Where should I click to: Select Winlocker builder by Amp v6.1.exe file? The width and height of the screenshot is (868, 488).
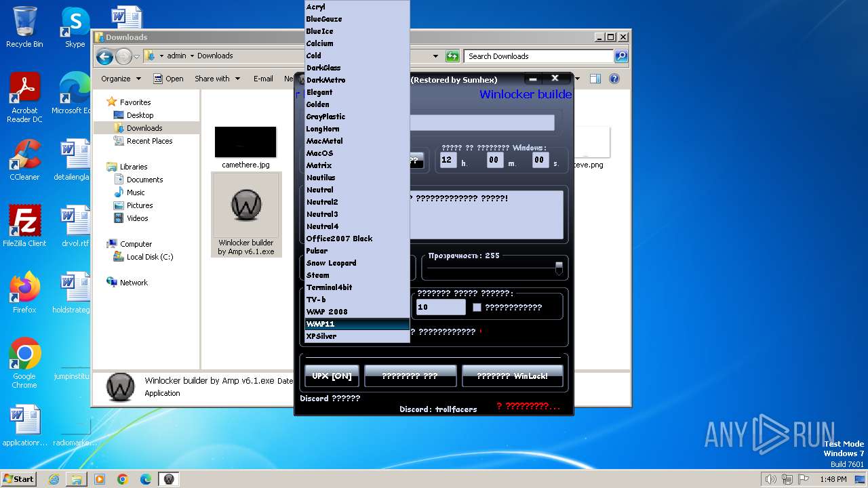pyautogui.click(x=246, y=216)
